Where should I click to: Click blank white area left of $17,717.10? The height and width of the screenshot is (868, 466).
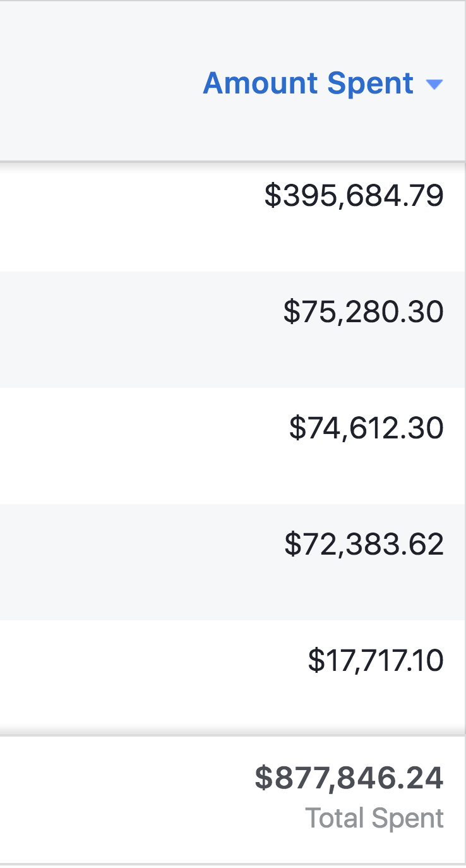126,676
